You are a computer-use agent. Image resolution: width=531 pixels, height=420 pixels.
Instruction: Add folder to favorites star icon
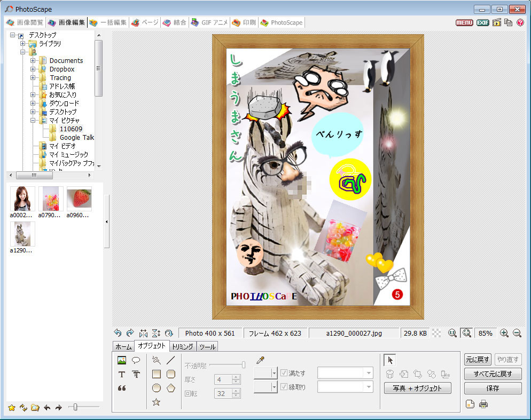[x=12, y=408]
